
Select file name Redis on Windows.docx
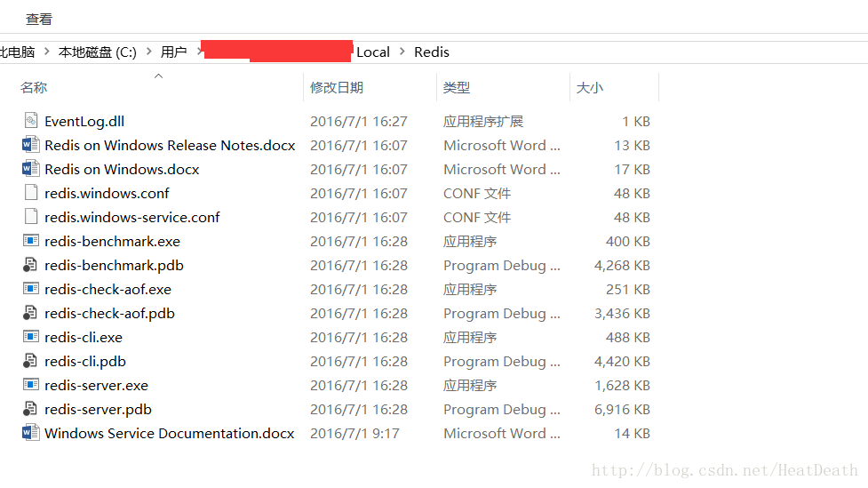coord(122,170)
